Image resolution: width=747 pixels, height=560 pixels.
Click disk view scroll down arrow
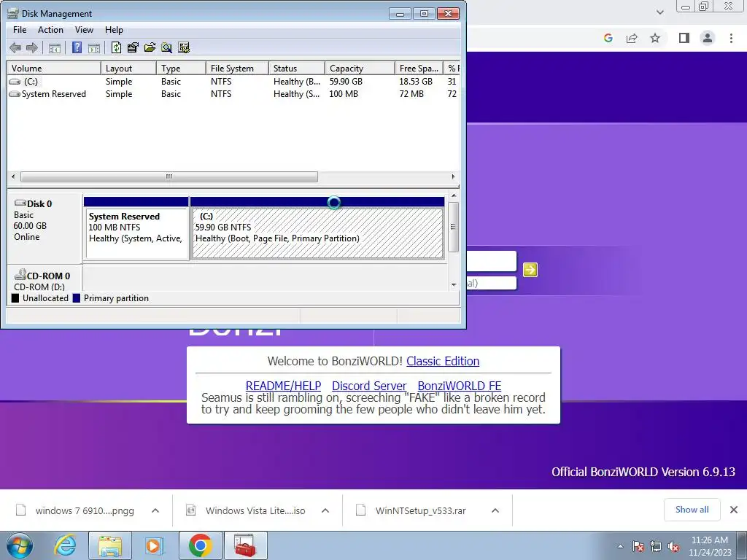point(454,285)
